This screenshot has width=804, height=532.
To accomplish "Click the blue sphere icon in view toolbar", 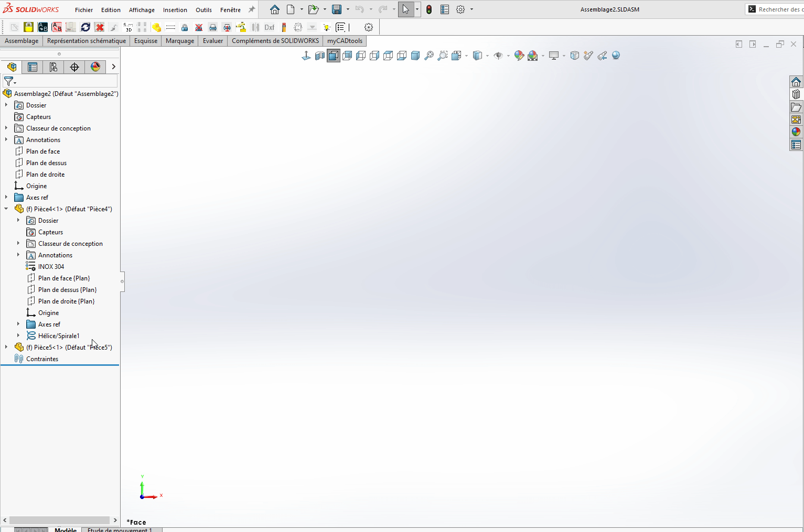I will pyautogui.click(x=616, y=56).
